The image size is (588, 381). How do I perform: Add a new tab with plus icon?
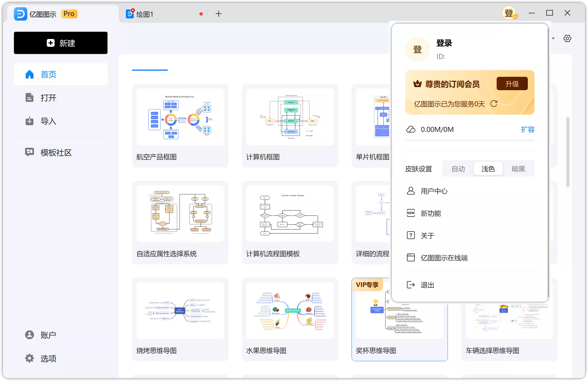coord(219,14)
